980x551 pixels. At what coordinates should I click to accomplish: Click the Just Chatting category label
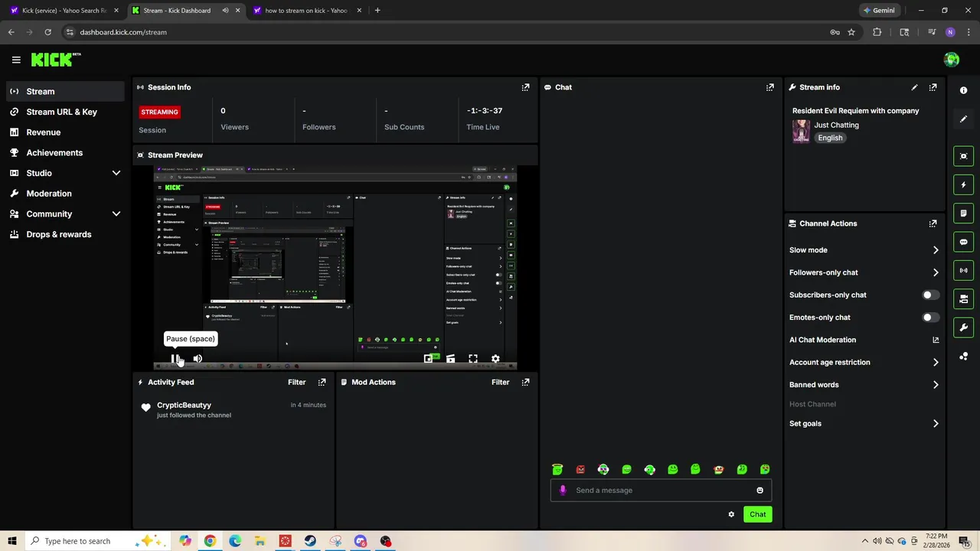click(x=836, y=125)
